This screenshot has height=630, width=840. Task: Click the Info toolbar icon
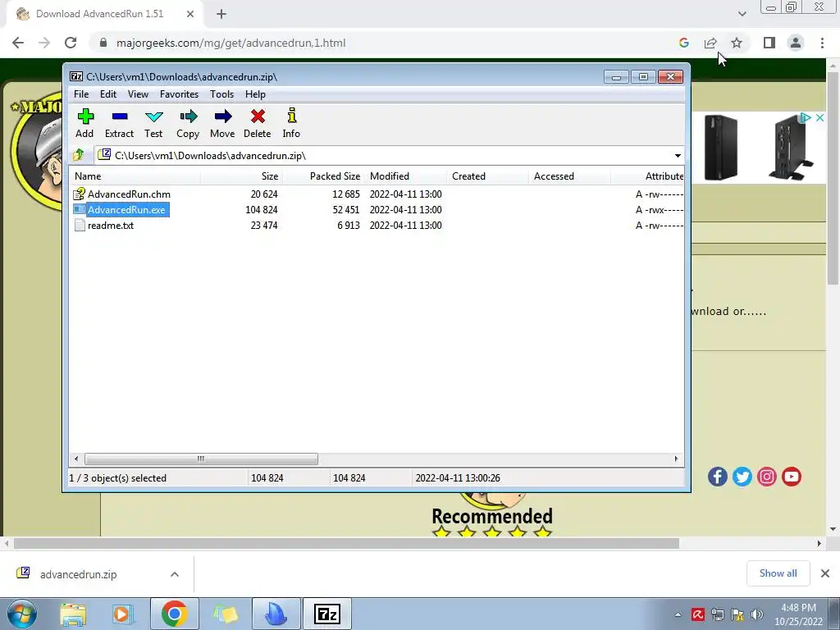click(x=291, y=116)
